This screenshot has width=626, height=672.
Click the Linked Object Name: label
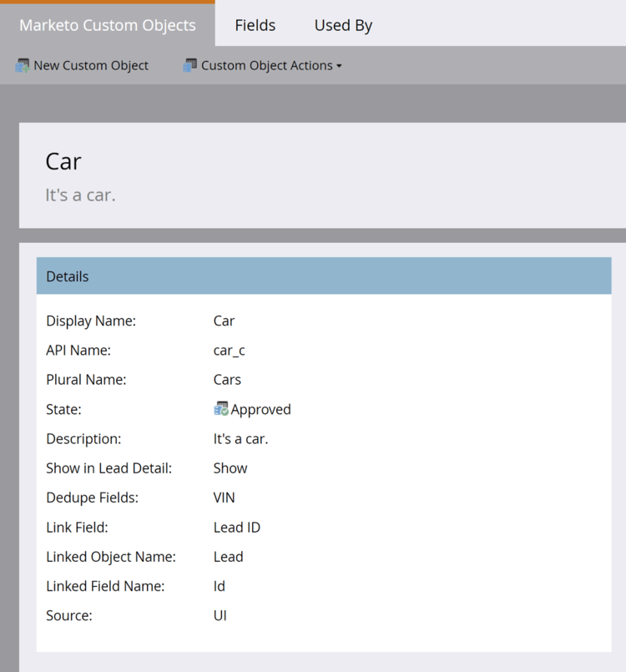click(111, 557)
